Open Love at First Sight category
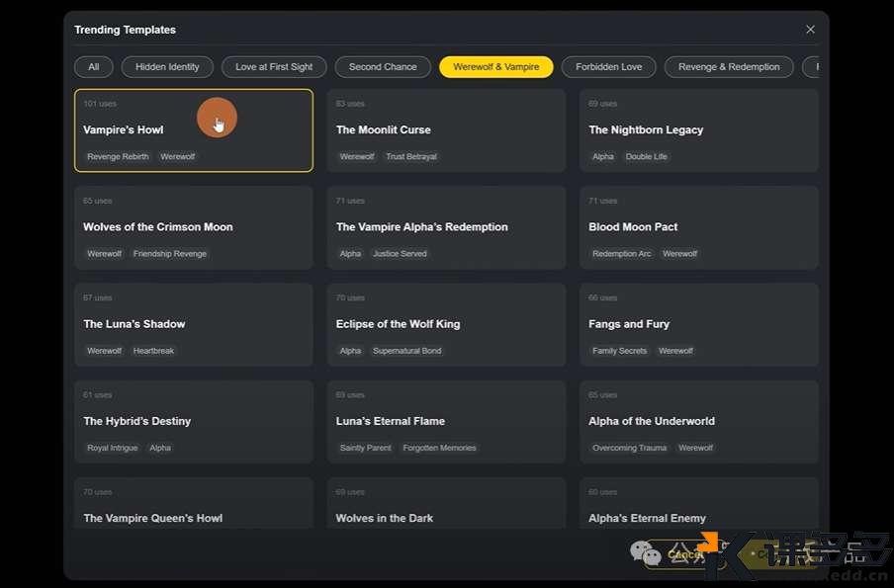The image size is (894, 588). [274, 67]
